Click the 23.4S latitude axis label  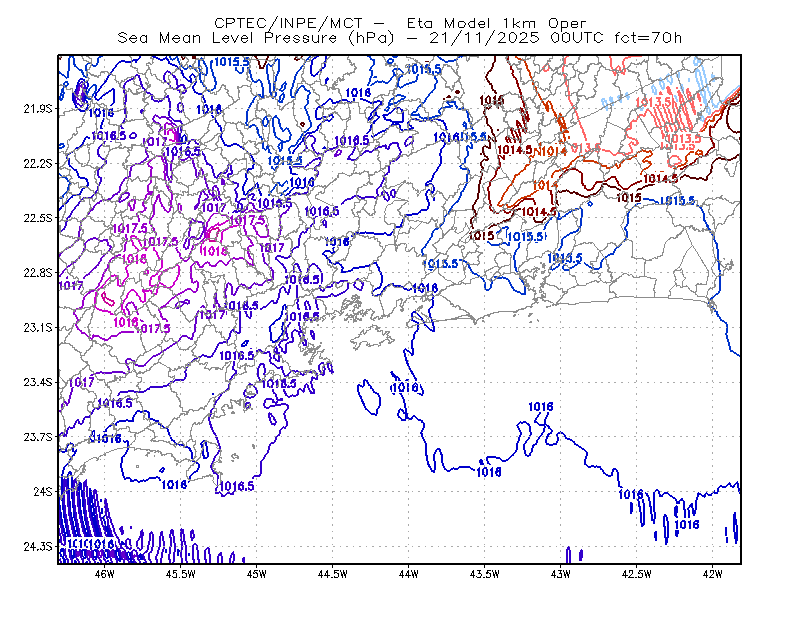[x=38, y=382]
